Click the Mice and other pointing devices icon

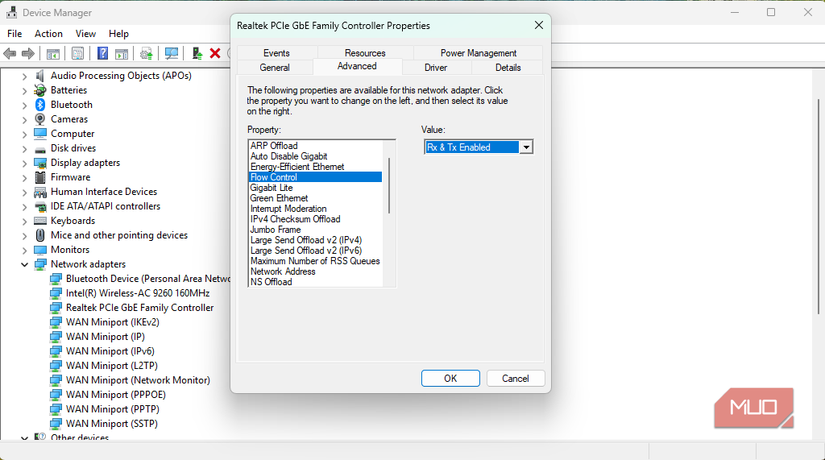point(40,235)
